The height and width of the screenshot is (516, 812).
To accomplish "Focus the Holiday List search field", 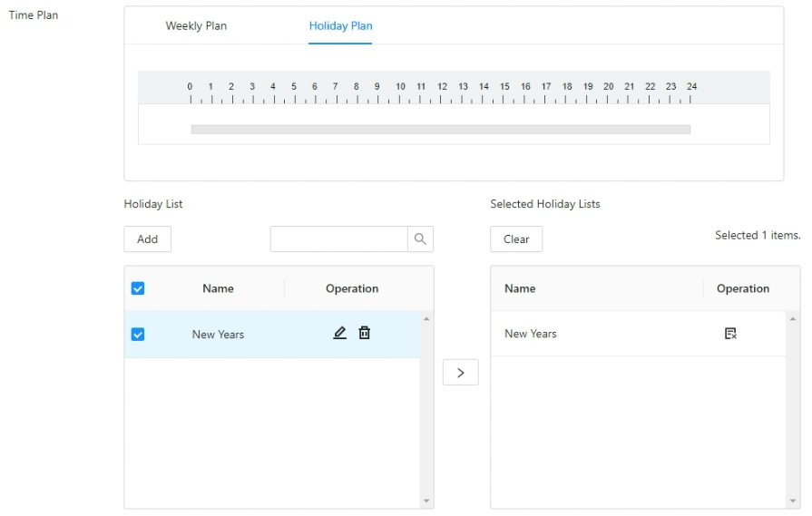I will coord(338,239).
